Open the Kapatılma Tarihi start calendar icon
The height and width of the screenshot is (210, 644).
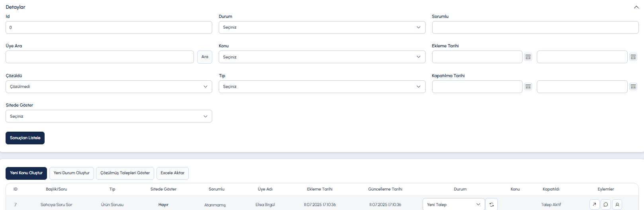528,87
